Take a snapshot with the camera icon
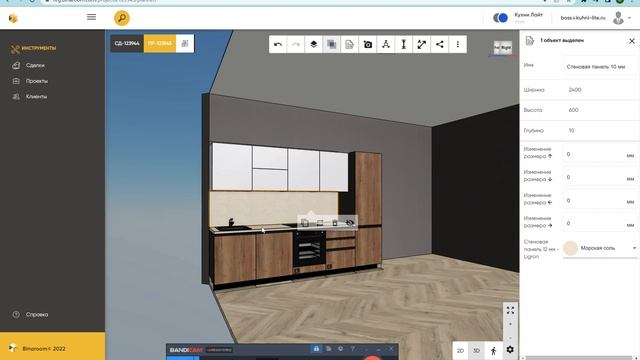 368,44
